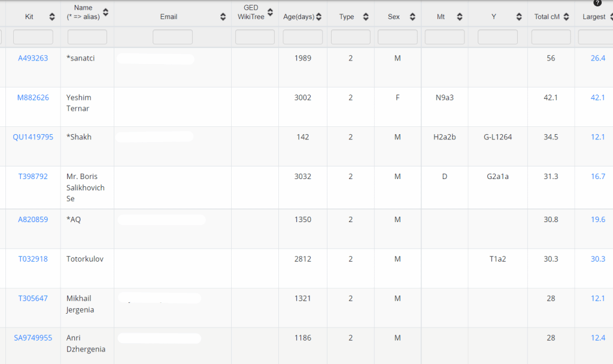
Task: Open help icon above Largest column
Action: tap(597, 3)
